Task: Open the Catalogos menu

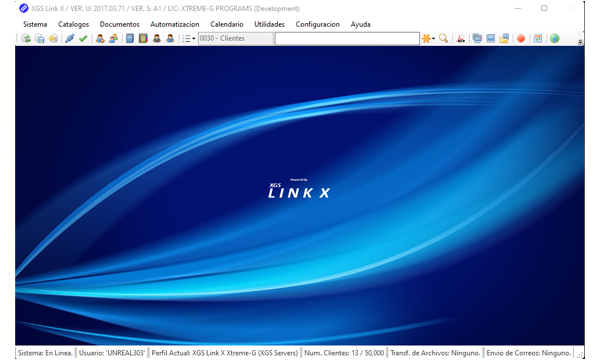Action: pos(73,24)
